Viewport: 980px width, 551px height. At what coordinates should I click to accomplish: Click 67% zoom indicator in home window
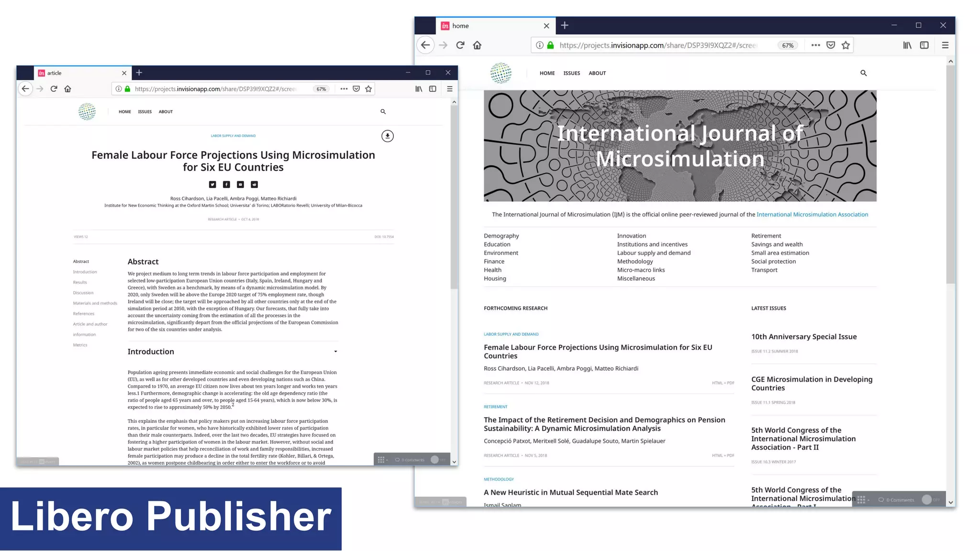tap(788, 45)
